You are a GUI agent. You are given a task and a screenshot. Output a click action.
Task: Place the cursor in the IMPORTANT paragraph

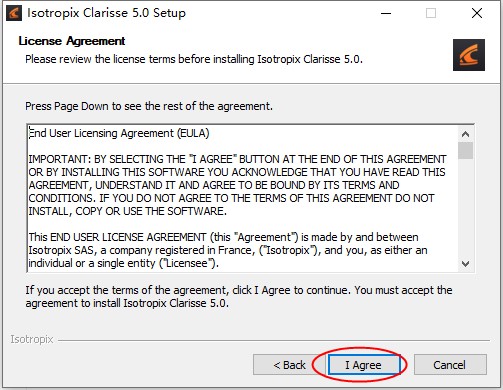point(237,185)
